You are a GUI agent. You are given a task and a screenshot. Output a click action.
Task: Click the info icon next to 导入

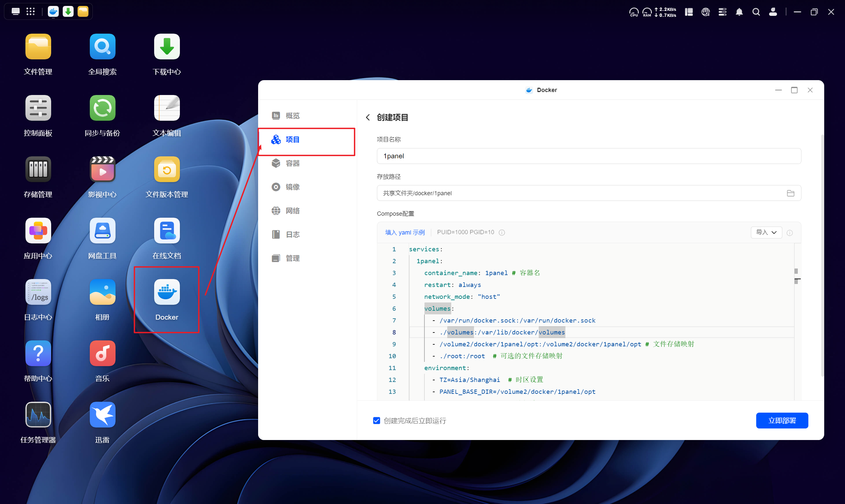pyautogui.click(x=790, y=233)
